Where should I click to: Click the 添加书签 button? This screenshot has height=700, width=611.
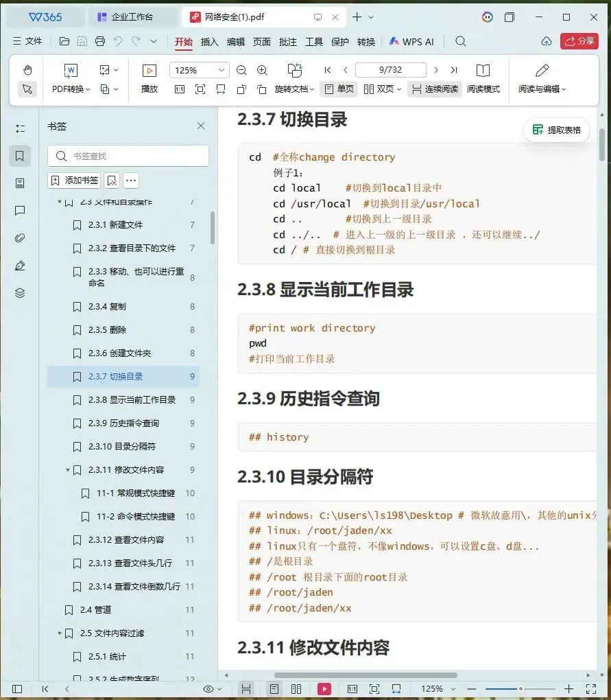[x=74, y=180]
